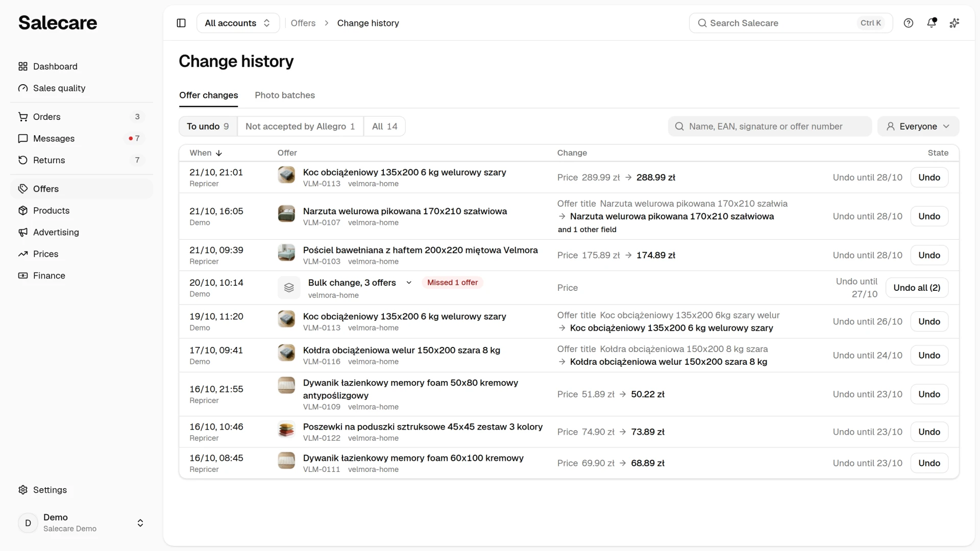Click Undo all (2) button
Viewport: 980px width, 551px height.
pos(917,288)
